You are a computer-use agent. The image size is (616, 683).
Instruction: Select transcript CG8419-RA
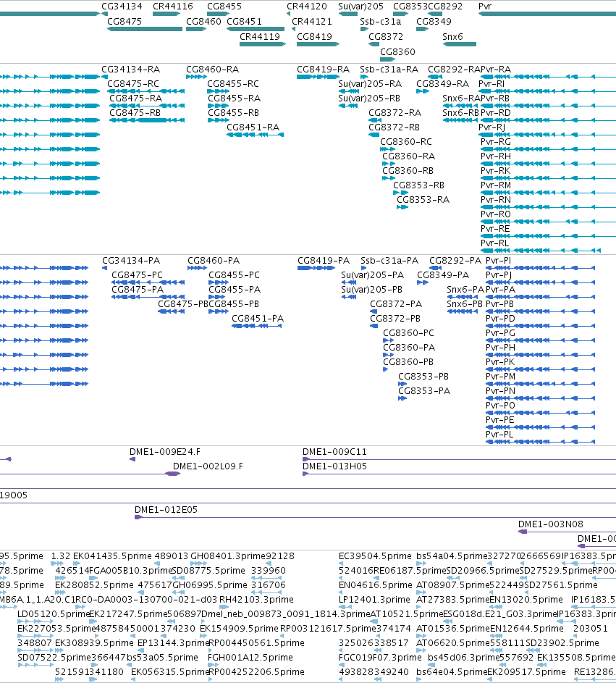[x=323, y=70]
